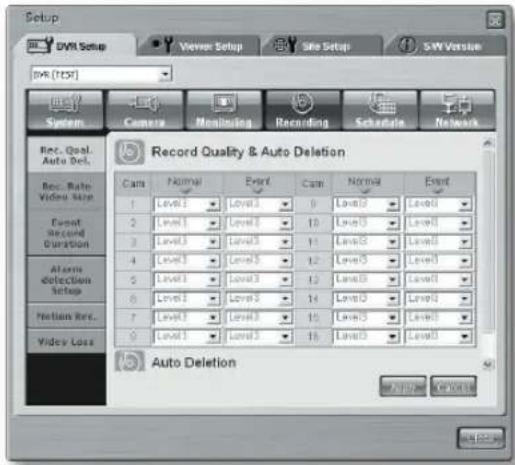Click the Normal column arrow in left table

(x=185, y=191)
